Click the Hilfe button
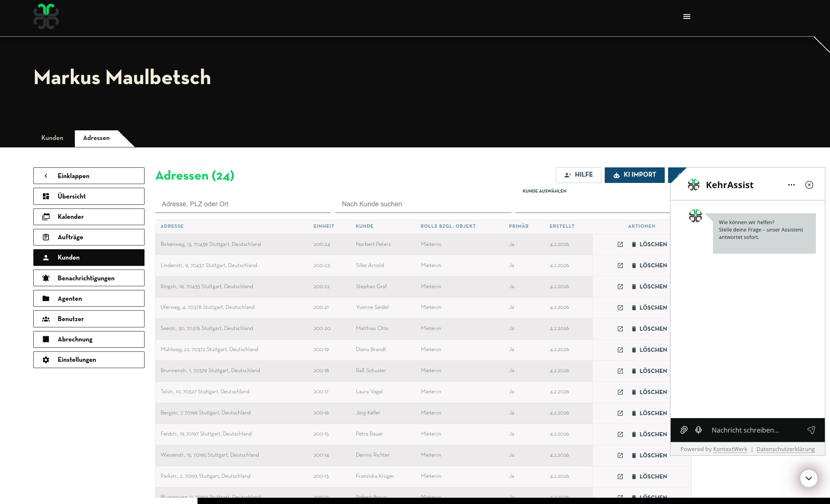Screen dimensions: 830x504 (x=578, y=175)
